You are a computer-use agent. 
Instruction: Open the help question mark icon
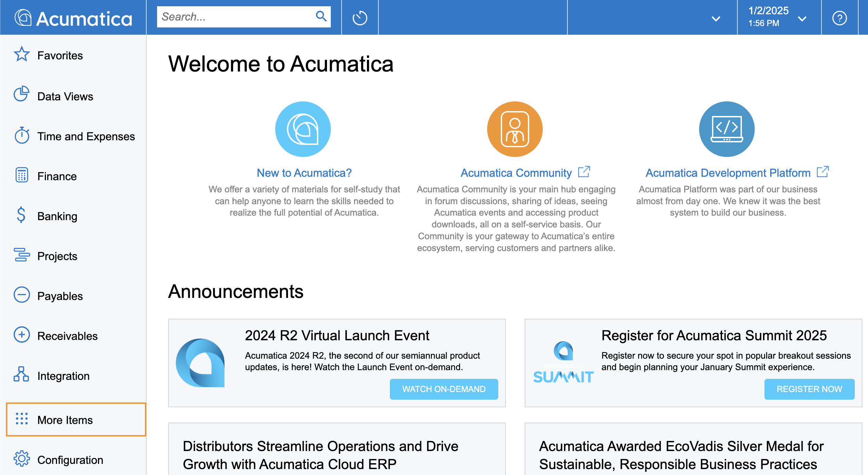tap(840, 18)
